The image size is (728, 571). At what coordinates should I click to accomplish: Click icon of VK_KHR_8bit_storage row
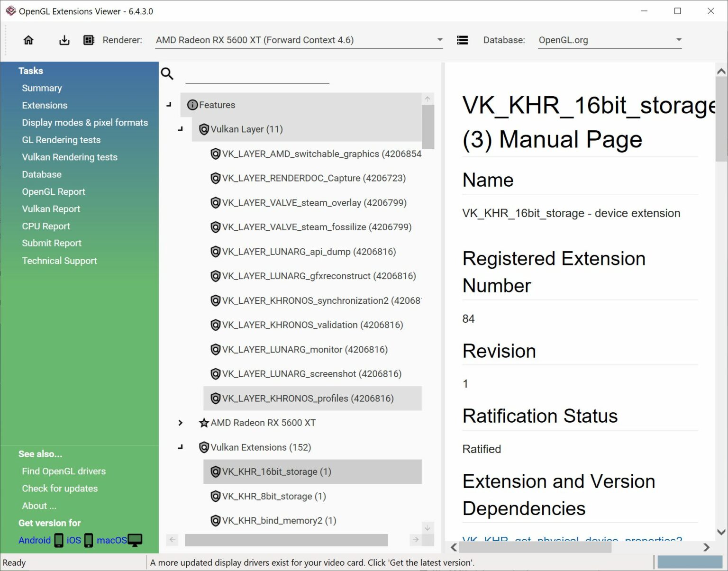215,496
